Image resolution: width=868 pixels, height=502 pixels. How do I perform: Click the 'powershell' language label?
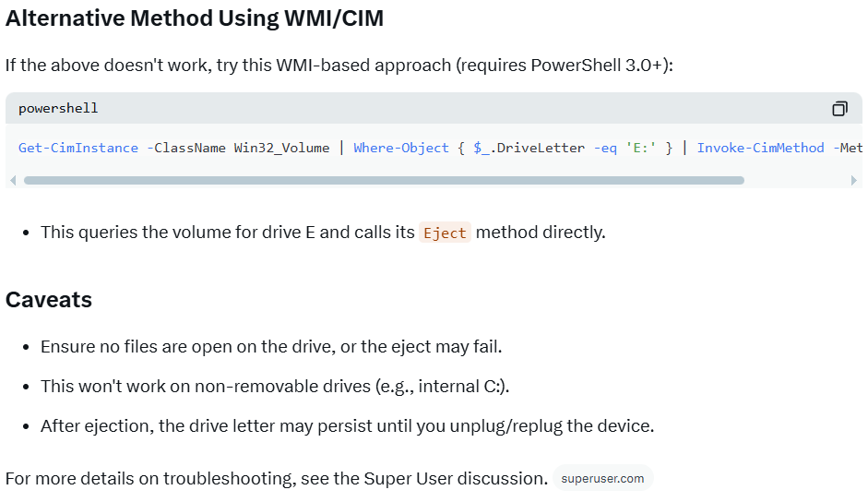coord(58,109)
